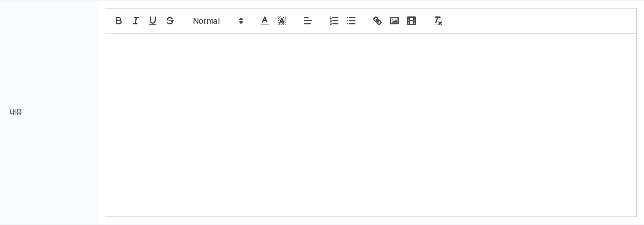Toggle strikethrough text formatting
644x225 pixels.
(170, 21)
